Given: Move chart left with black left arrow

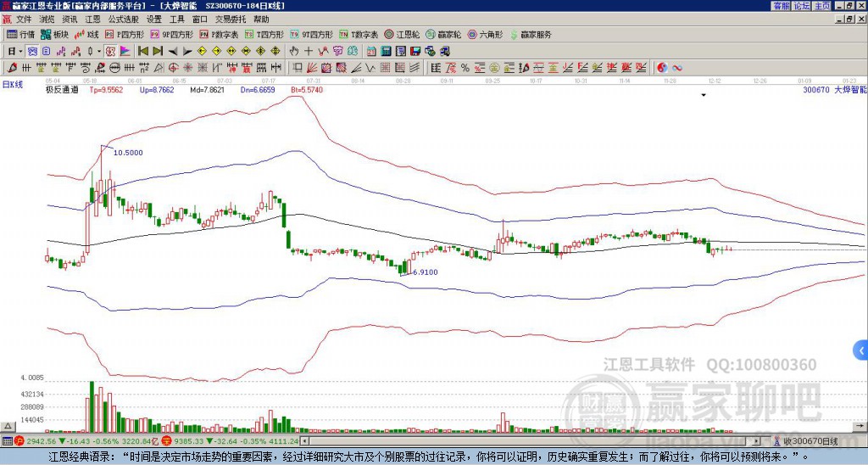Looking at the screenshot, I should (x=173, y=52).
